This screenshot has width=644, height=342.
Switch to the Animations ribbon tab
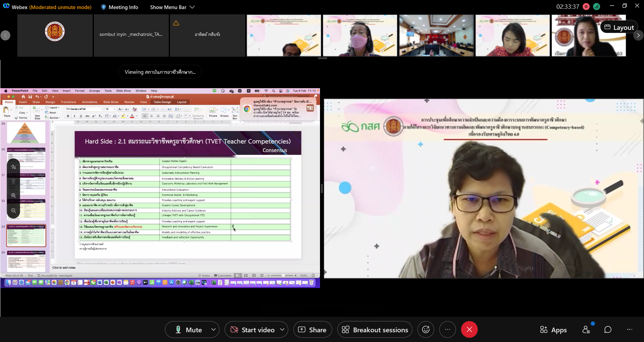click(90, 102)
